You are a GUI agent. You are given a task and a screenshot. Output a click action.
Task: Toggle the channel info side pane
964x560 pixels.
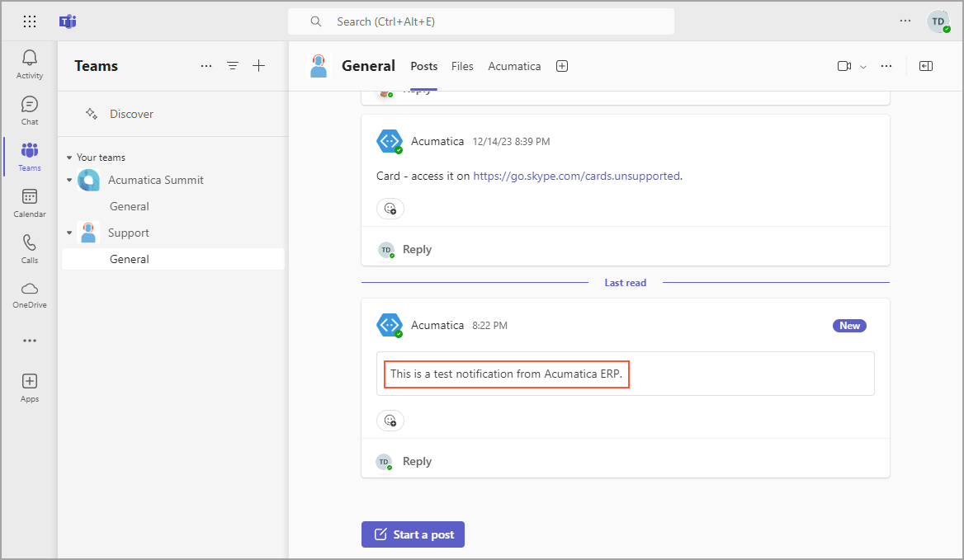(926, 66)
